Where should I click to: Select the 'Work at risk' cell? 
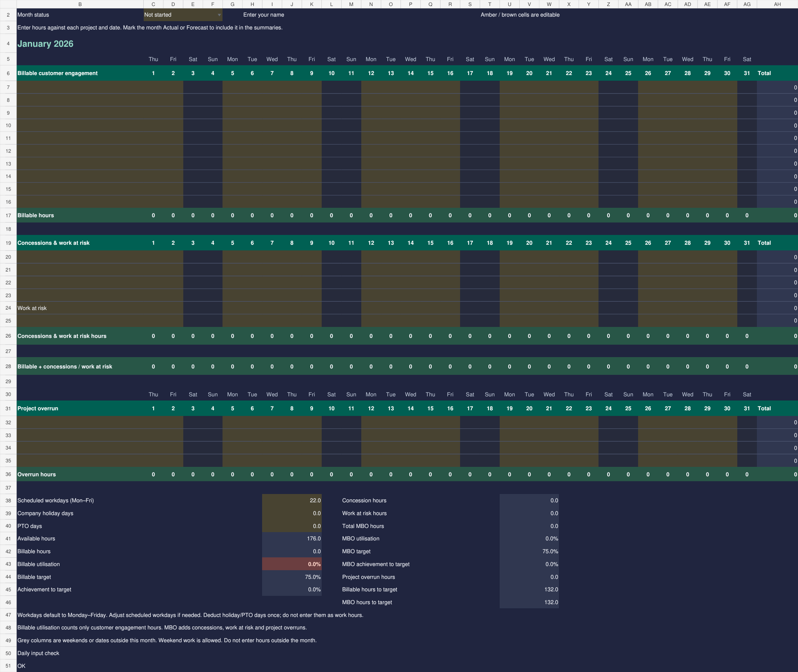point(80,308)
